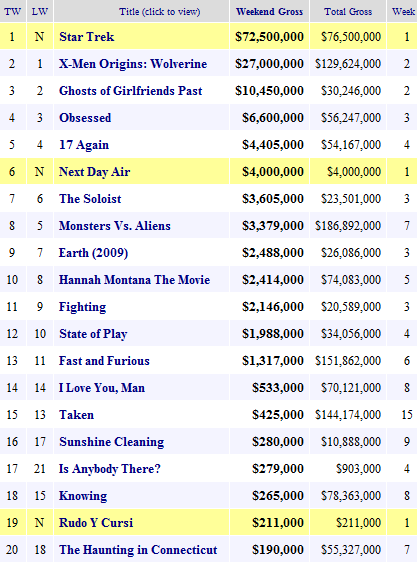
Task: Select State of Play title
Action: tap(93, 334)
